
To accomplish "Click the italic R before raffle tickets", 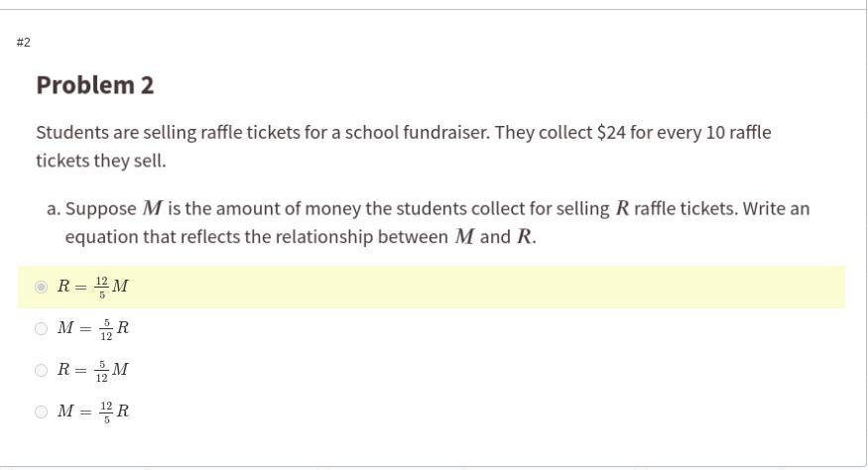I will [622, 208].
